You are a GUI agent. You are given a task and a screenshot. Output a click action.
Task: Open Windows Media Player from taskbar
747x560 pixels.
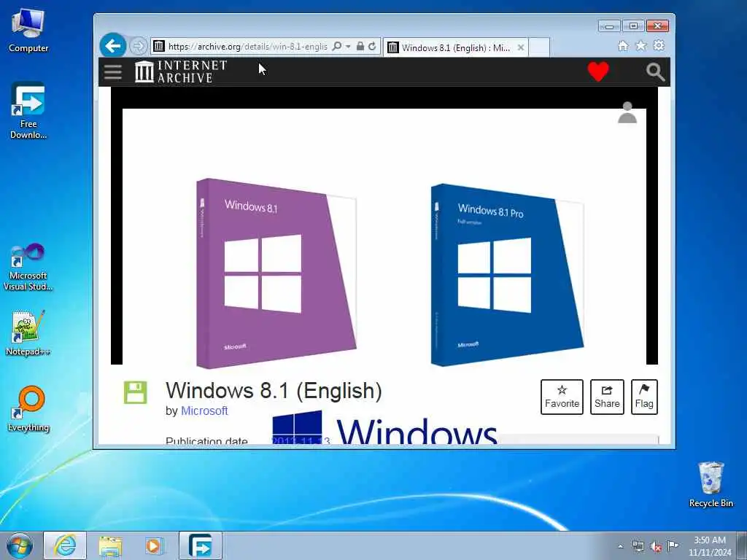tap(155, 545)
